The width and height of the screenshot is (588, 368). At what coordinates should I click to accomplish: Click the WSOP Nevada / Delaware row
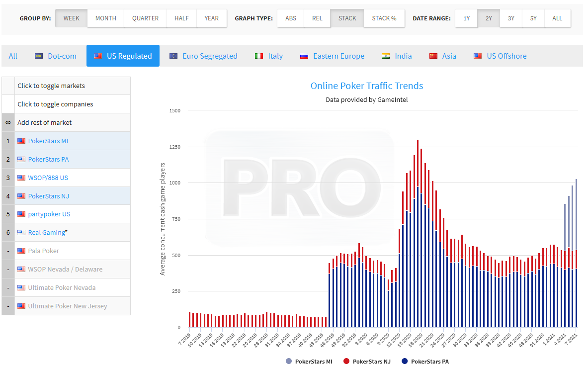point(66,270)
